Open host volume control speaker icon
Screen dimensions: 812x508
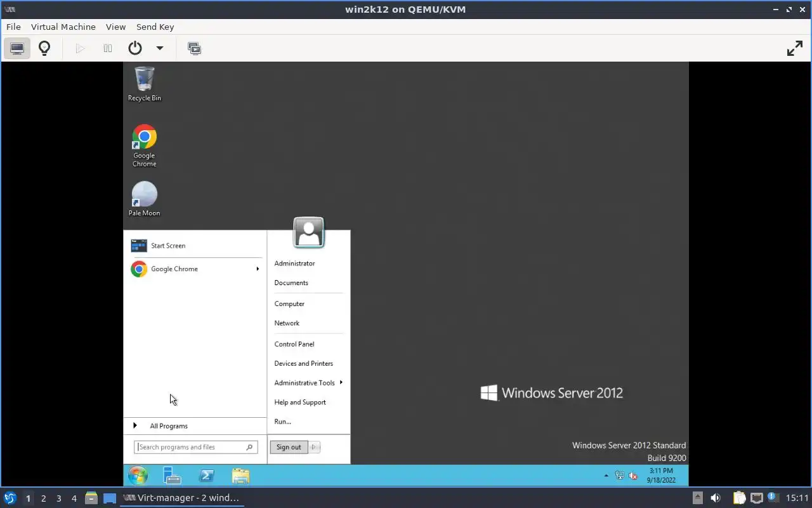click(x=716, y=498)
